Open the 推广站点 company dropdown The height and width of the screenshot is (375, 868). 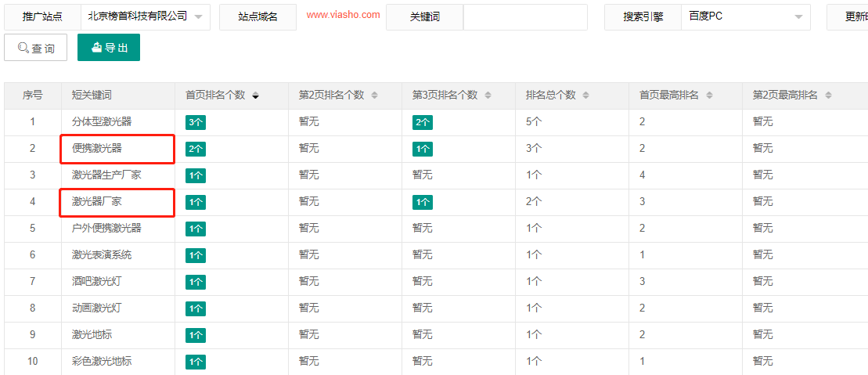pyautogui.click(x=145, y=16)
